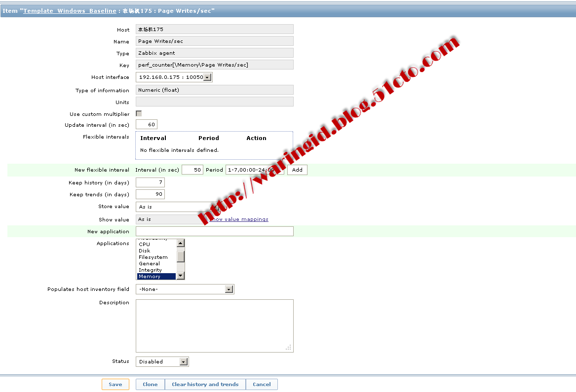Click the empty Units field
The width and height of the screenshot is (576, 392).
click(215, 102)
